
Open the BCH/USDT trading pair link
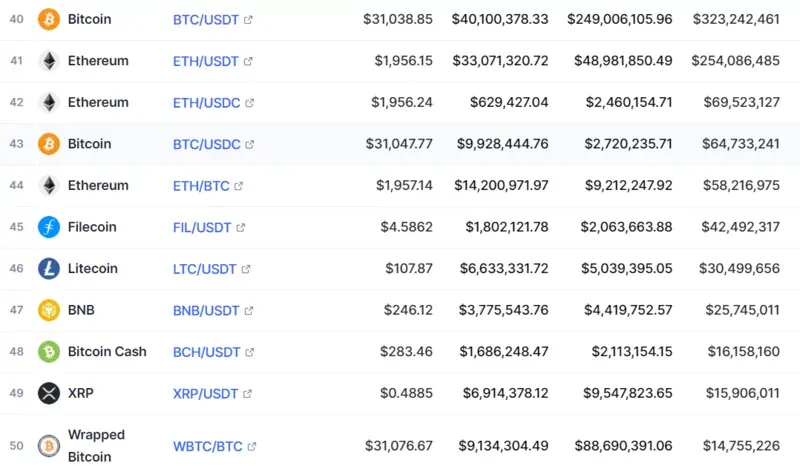207,352
